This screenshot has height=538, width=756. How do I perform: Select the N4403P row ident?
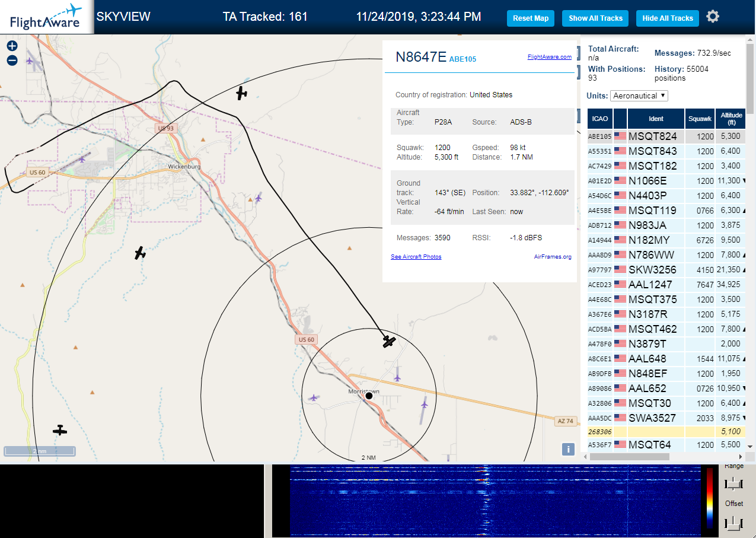click(647, 196)
